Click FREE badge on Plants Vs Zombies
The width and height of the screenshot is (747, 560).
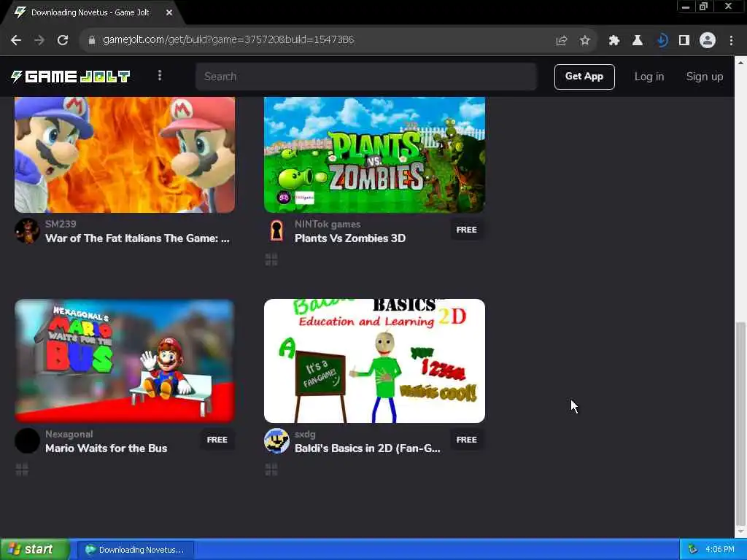tap(466, 230)
